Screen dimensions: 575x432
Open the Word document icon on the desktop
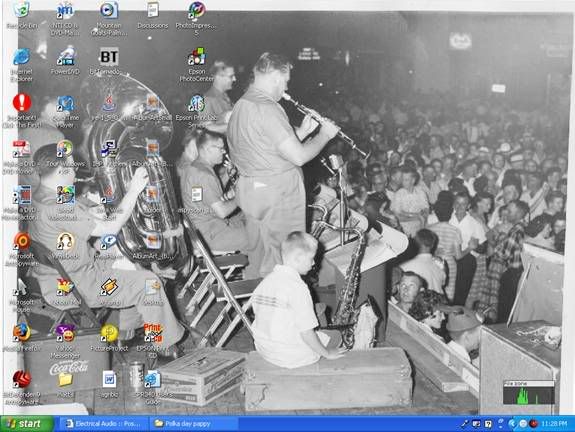coord(109,379)
